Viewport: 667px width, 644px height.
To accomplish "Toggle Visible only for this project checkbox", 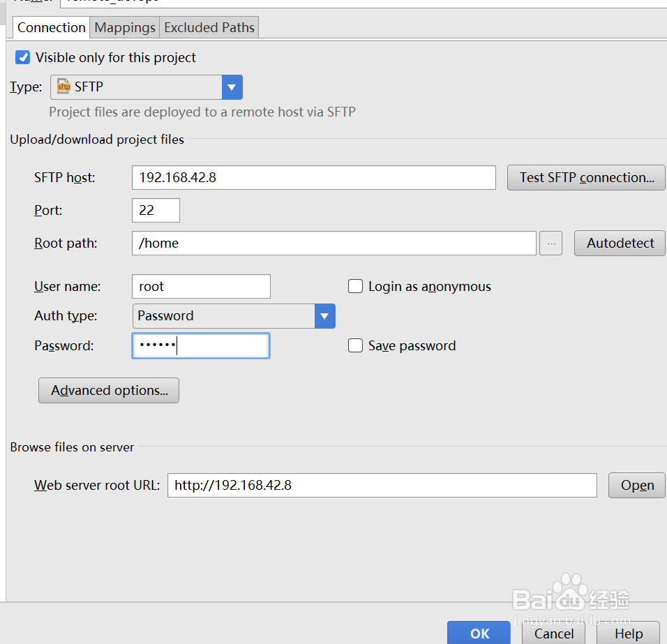I will (x=23, y=57).
